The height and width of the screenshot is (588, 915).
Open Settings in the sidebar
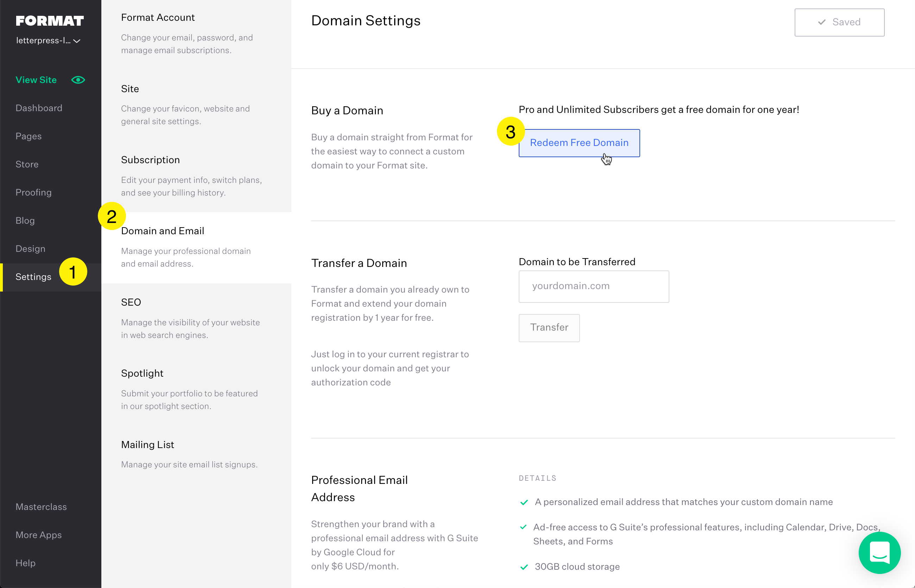[x=33, y=277]
